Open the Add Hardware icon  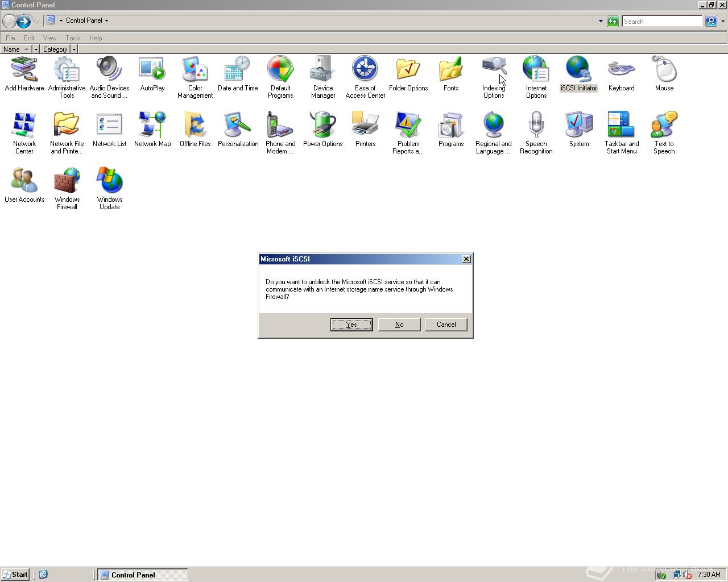(x=24, y=74)
